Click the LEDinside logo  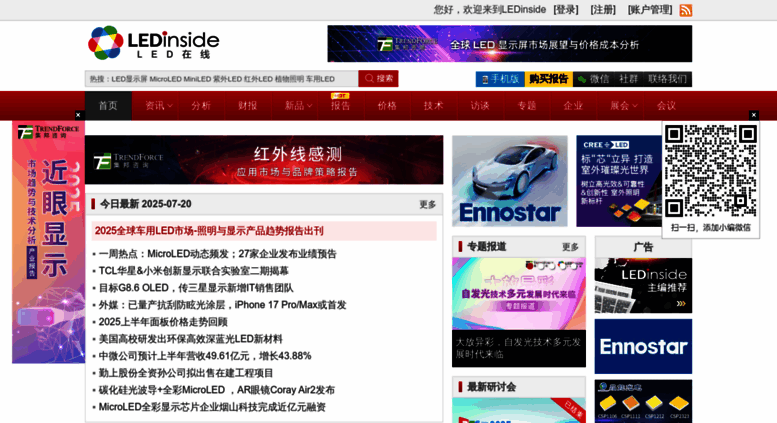154,43
